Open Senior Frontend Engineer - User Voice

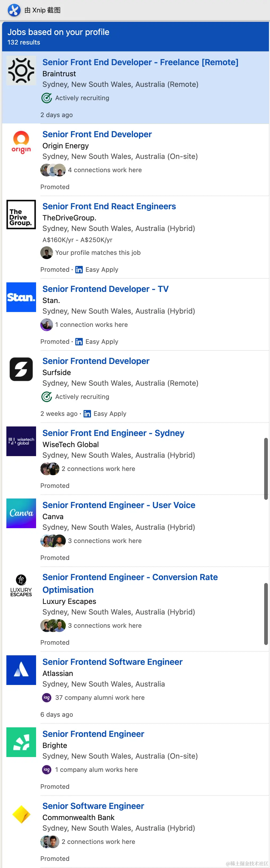click(x=119, y=505)
